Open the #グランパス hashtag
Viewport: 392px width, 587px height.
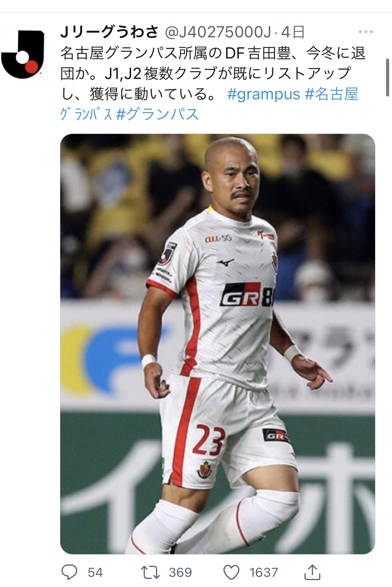157,114
